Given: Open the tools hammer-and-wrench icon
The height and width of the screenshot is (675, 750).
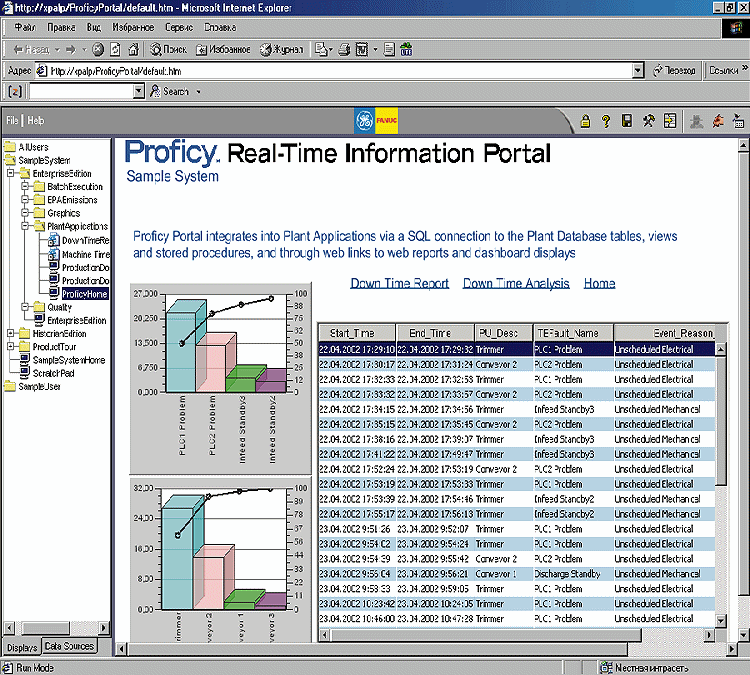Looking at the screenshot, I should coord(648,121).
